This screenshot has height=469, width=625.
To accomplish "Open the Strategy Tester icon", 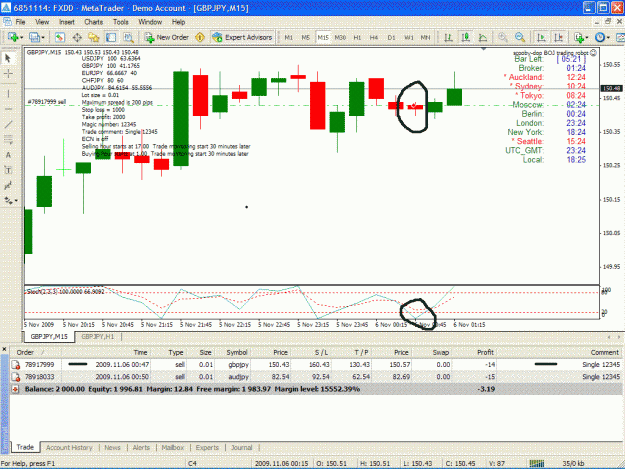I will [x=128, y=37].
